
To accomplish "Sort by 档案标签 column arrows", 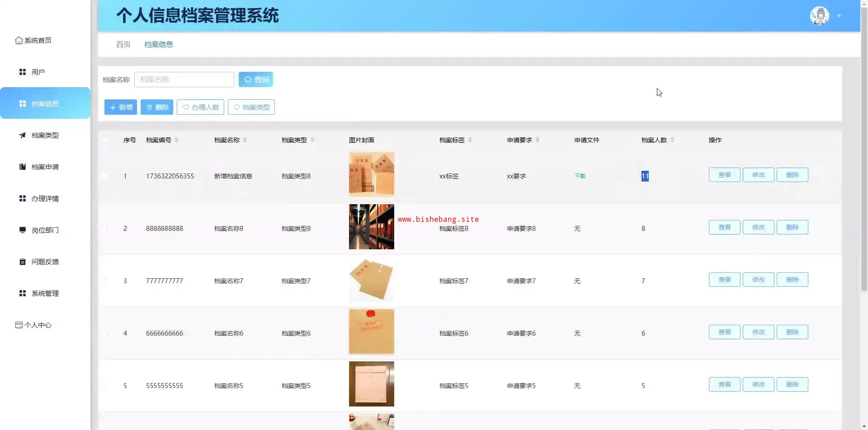I will 470,140.
